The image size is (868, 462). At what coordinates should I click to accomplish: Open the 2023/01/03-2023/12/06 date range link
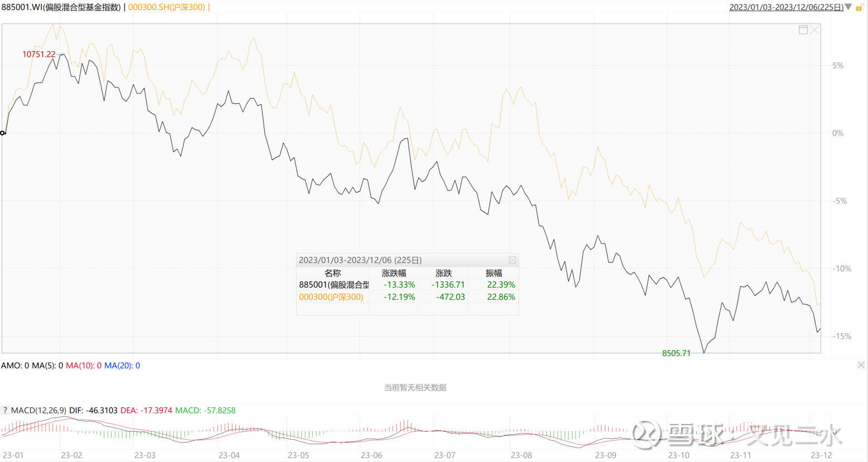[x=786, y=7]
